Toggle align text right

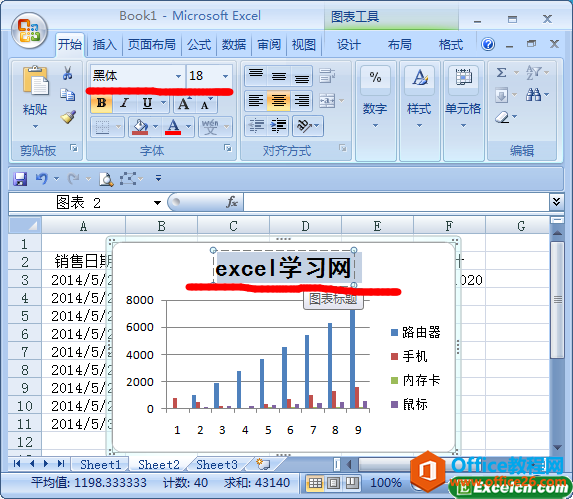pos(301,100)
